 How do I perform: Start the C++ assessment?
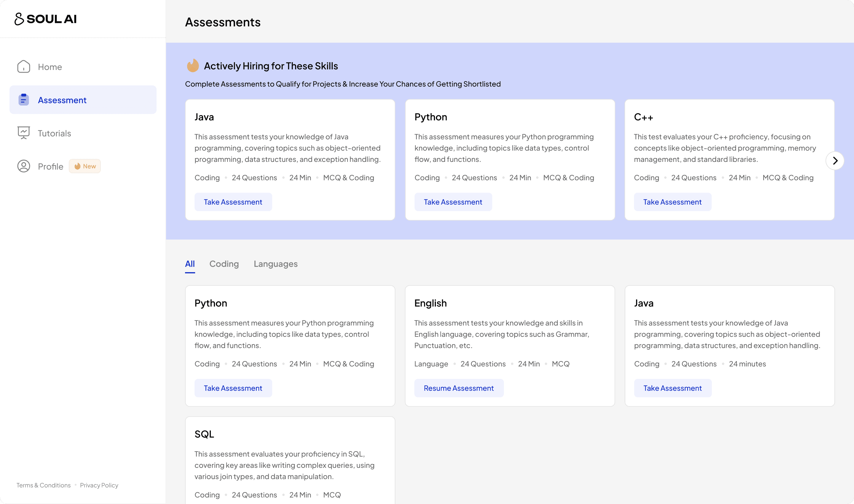coord(672,202)
